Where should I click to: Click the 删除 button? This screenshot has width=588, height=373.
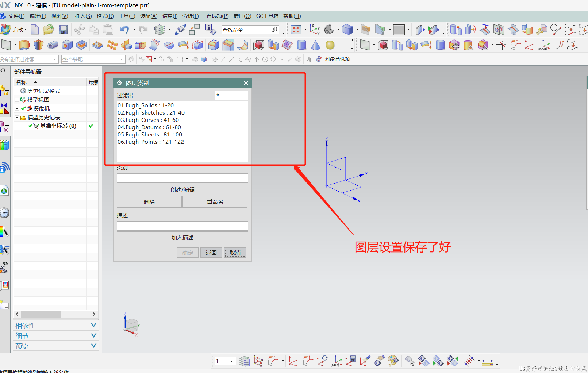click(x=149, y=202)
